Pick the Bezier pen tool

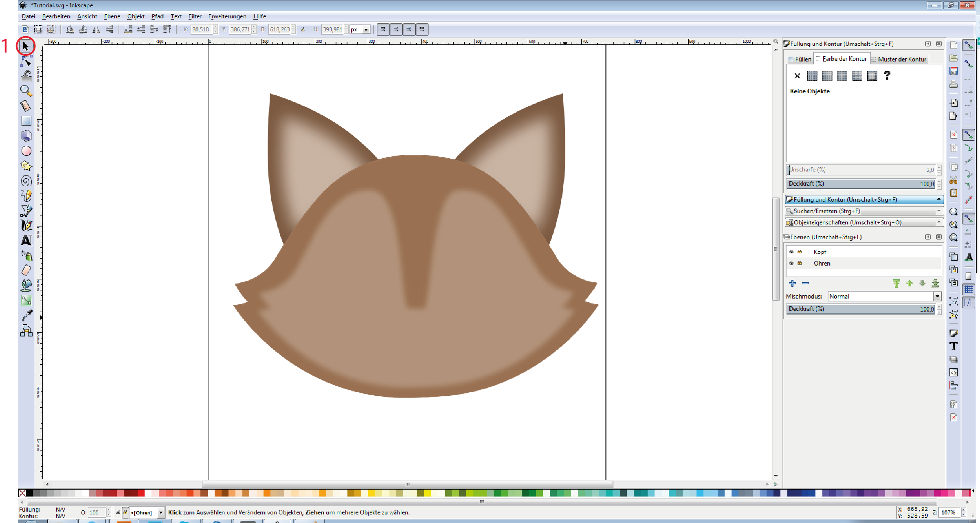click(x=26, y=211)
